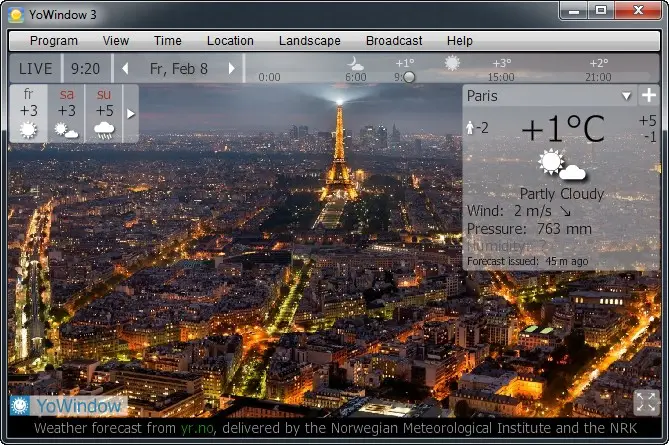
Task: Click the +1°C current temperature
Action: point(563,128)
